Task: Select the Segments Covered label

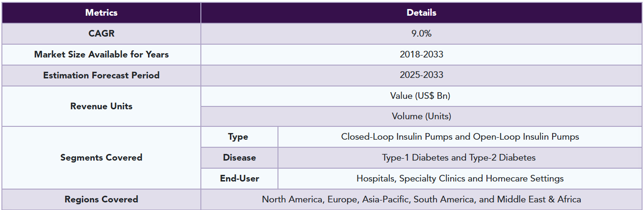Action: (x=101, y=158)
